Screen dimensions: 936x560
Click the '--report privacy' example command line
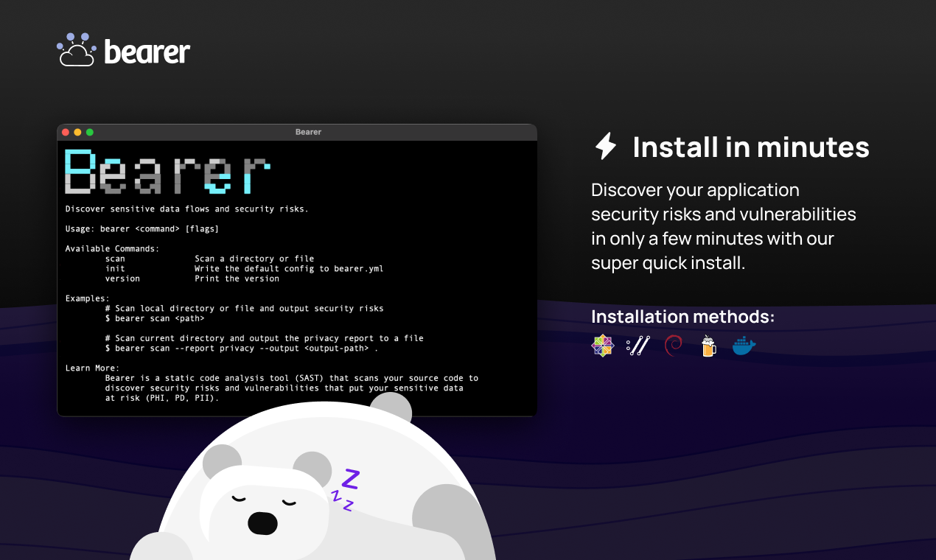click(242, 348)
